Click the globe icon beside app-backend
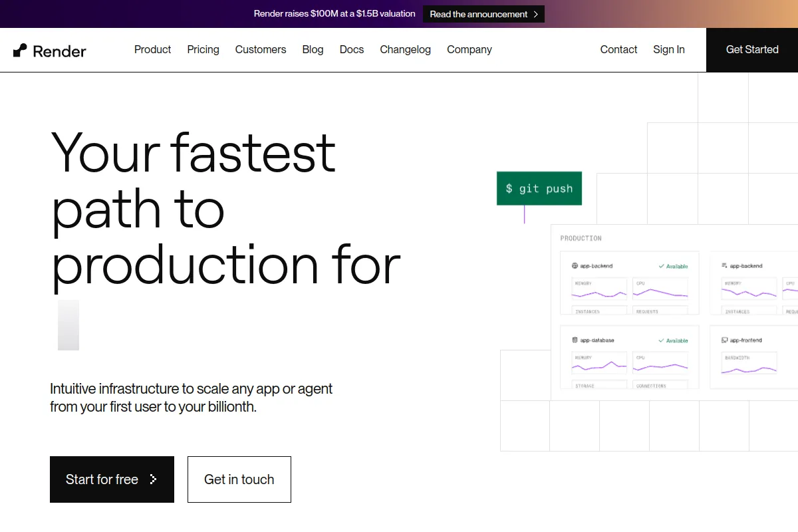 click(575, 266)
